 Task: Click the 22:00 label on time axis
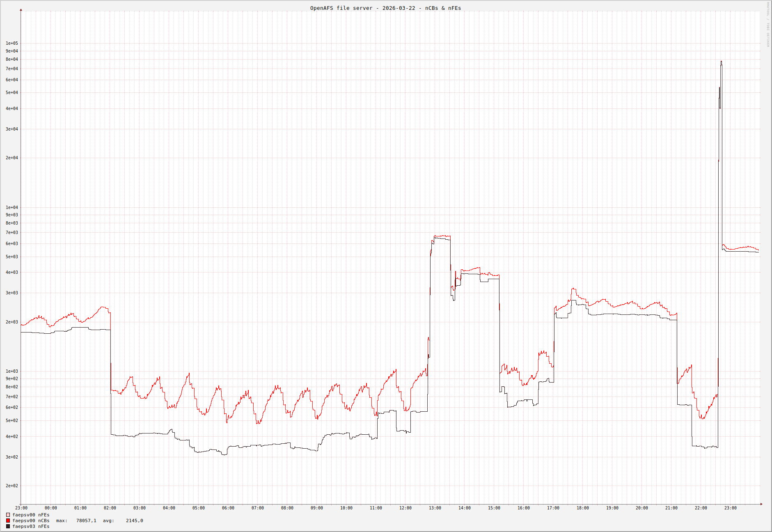[x=701, y=508]
